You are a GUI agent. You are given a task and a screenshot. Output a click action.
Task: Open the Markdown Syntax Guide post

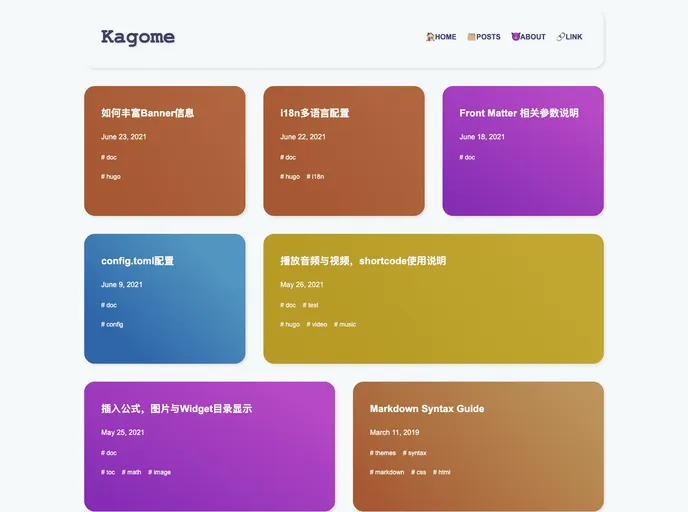pos(427,409)
